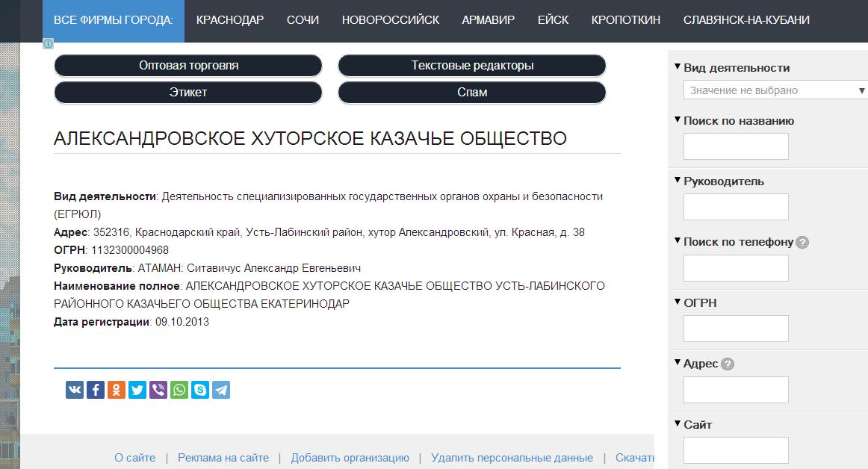Focus the Поиск по телефону input field

tap(736, 268)
